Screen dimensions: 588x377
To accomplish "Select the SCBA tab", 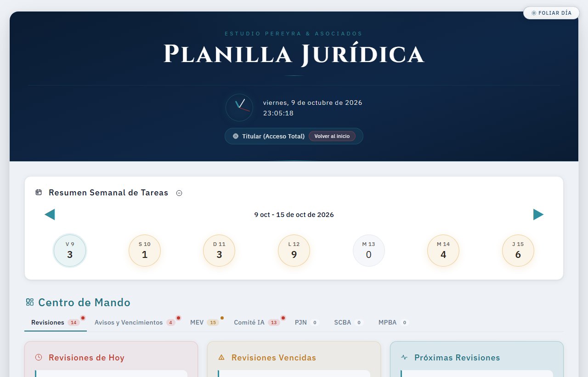I will coord(349,323).
